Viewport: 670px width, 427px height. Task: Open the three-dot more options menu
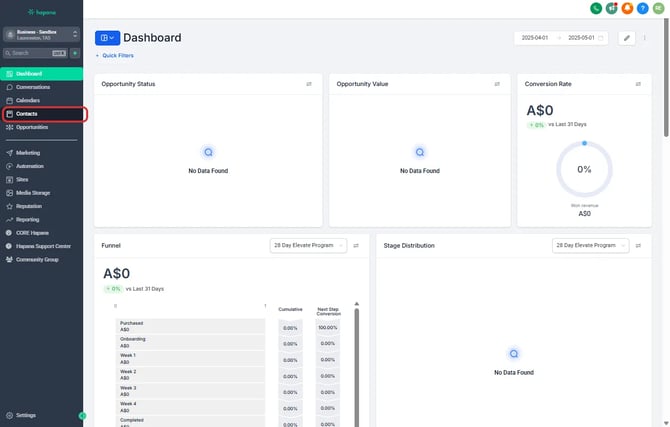tap(645, 38)
